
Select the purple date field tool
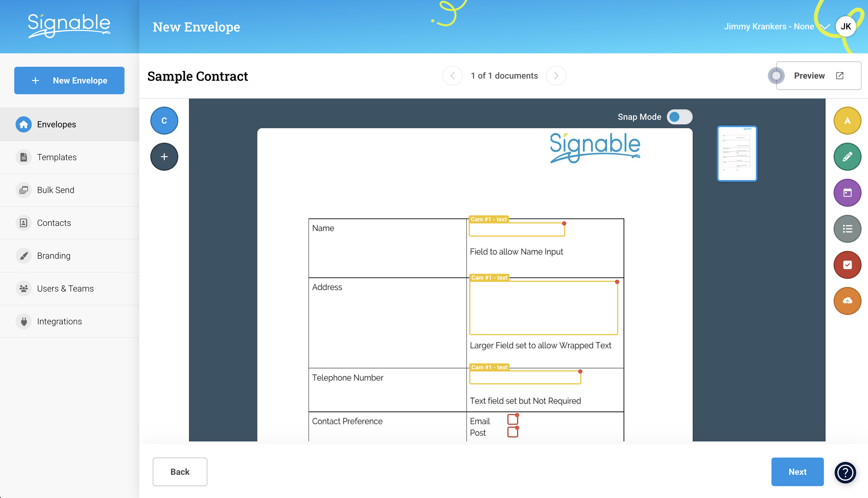(x=847, y=193)
